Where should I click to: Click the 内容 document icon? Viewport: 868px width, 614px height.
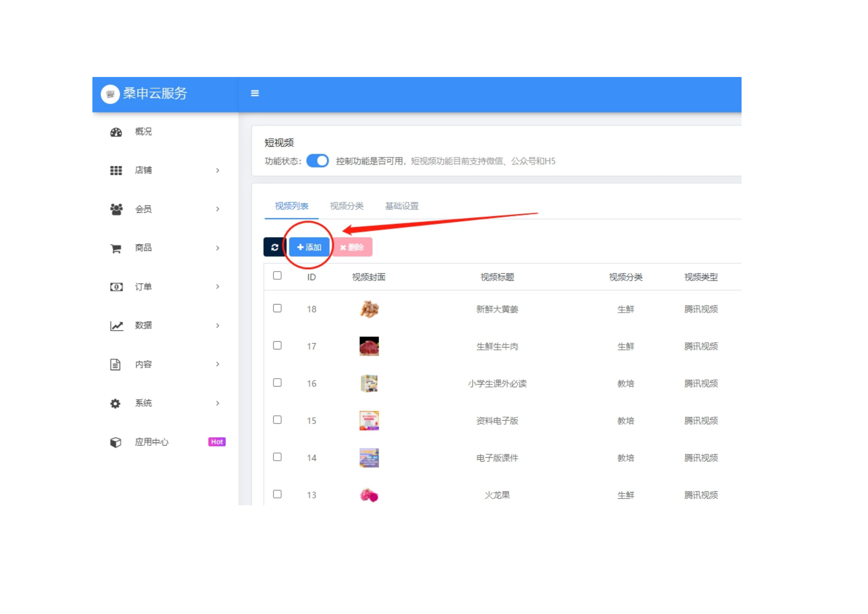(115, 364)
